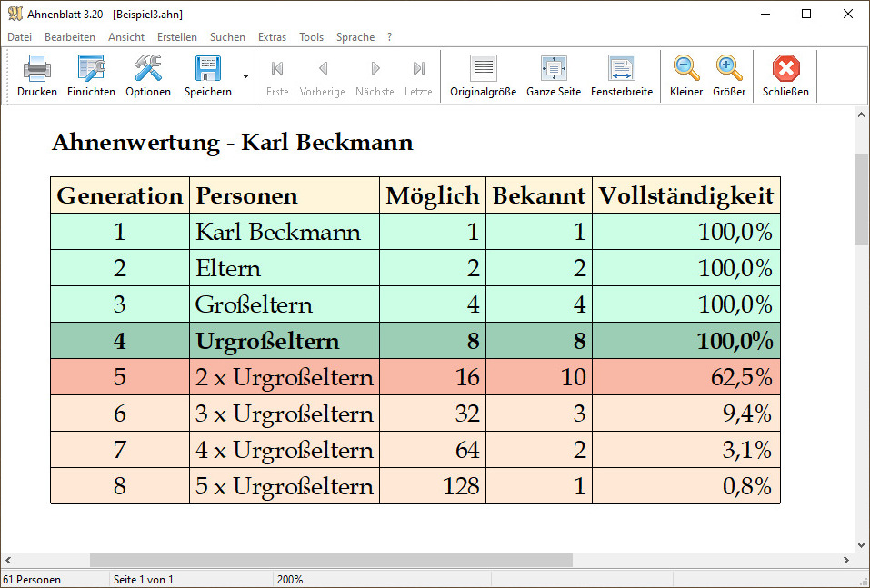The width and height of the screenshot is (870, 588).
Task: Fit view to Ganze Seite
Action: 554,76
